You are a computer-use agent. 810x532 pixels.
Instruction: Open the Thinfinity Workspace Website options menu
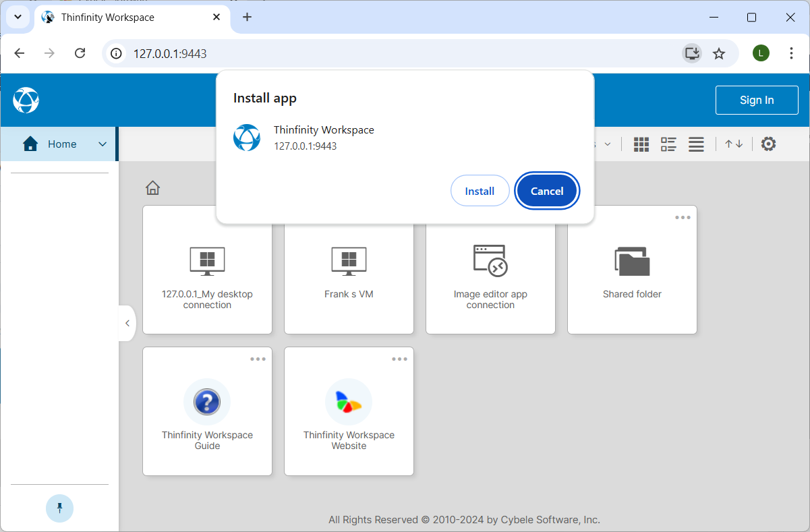(399, 359)
